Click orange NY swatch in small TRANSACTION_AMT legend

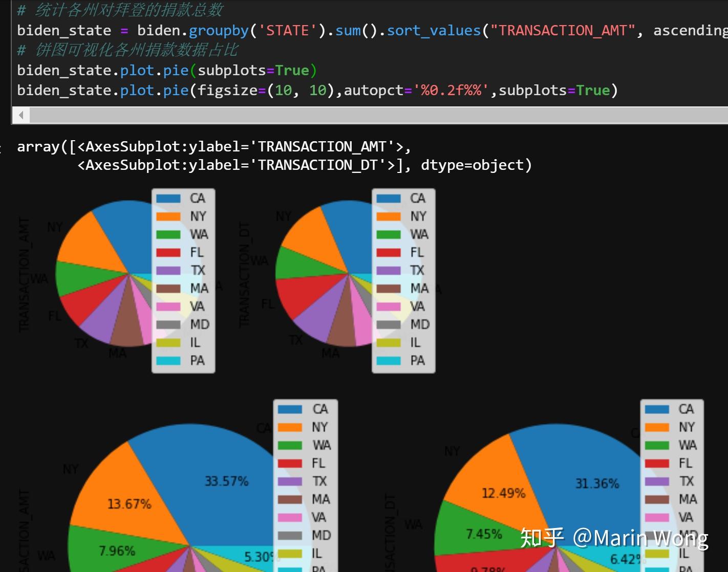pos(168,216)
